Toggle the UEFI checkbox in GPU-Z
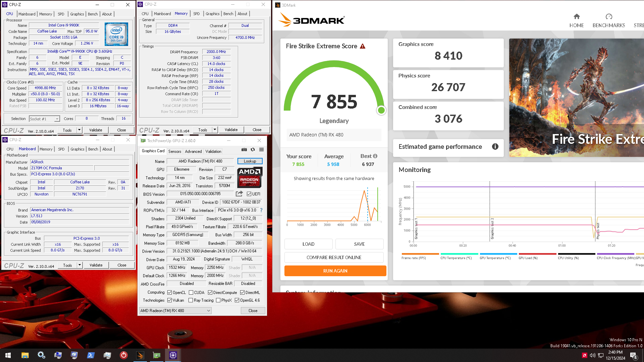 249,194
